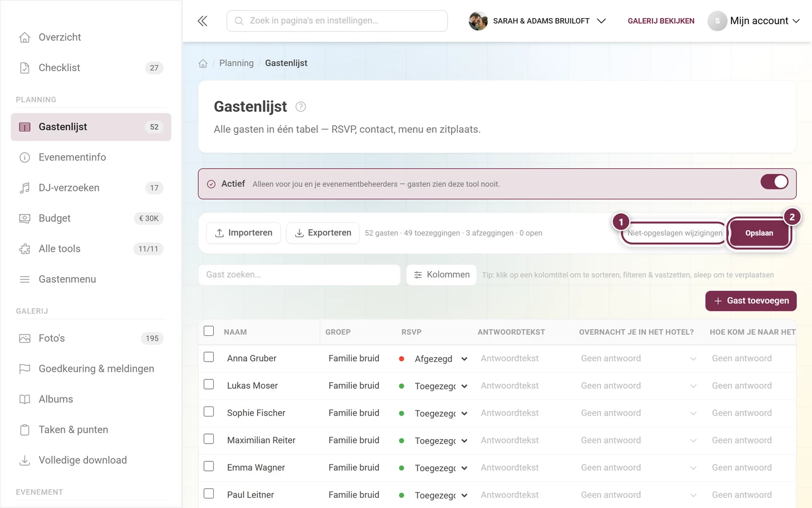The image size is (812, 508).
Task: Tick the checkbox for Anna Gruber
Action: [x=209, y=357]
